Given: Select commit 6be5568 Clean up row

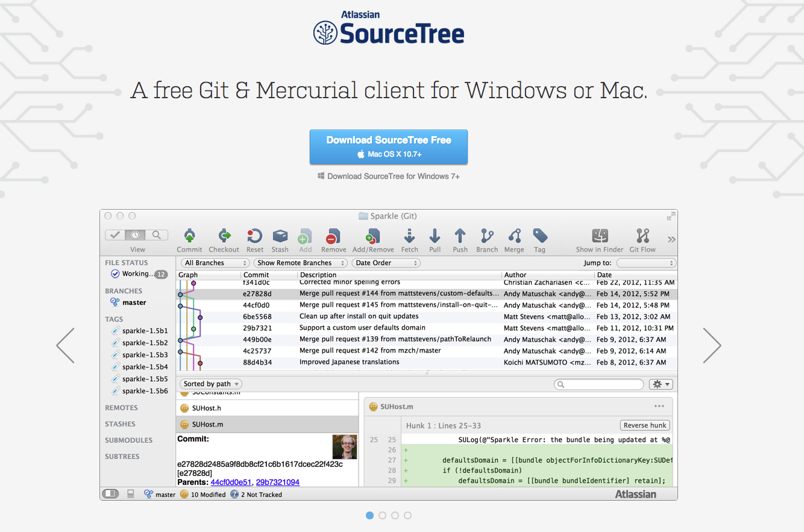Looking at the screenshot, I should (427, 316).
